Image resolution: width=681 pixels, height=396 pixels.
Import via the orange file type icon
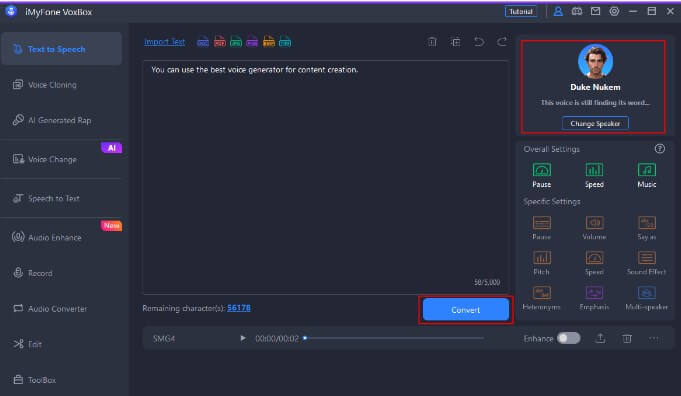[x=269, y=42]
